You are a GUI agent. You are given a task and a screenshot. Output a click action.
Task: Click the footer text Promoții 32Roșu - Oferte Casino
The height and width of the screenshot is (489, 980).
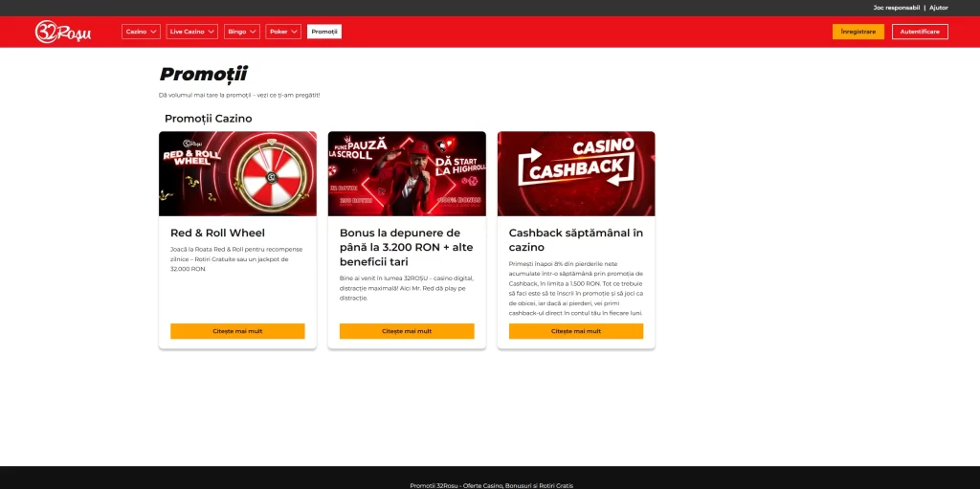click(491, 485)
